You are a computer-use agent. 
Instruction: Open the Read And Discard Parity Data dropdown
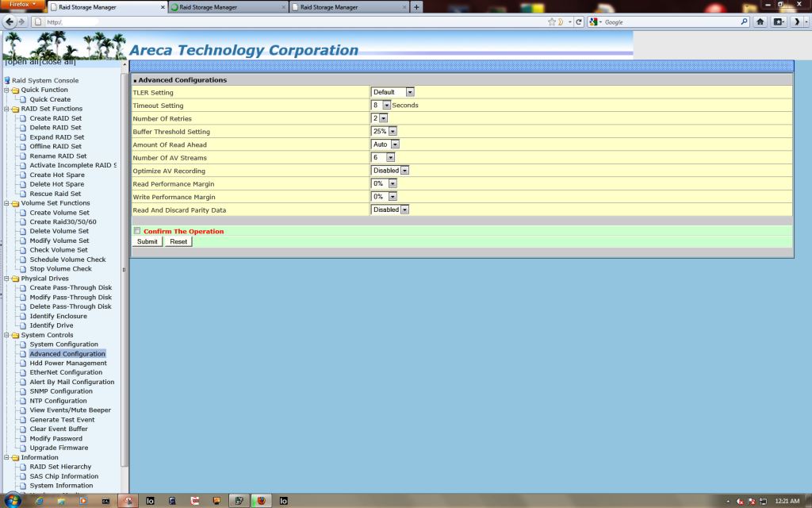pyautogui.click(x=404, y=210)
